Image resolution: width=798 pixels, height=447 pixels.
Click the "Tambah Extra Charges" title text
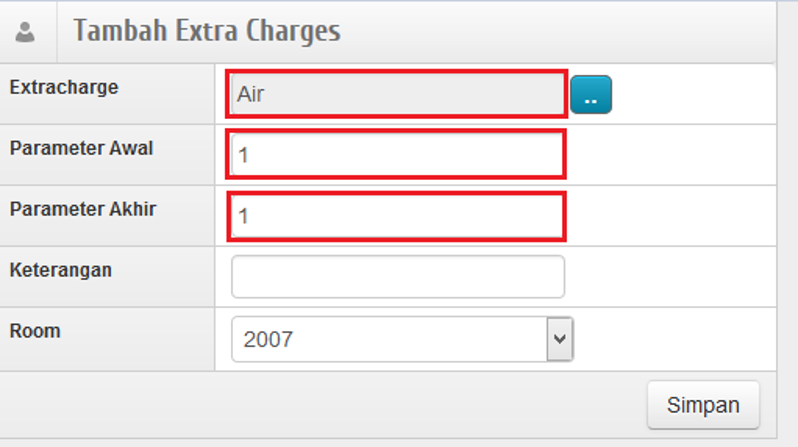pyautogui.click(x=207, y=31)
